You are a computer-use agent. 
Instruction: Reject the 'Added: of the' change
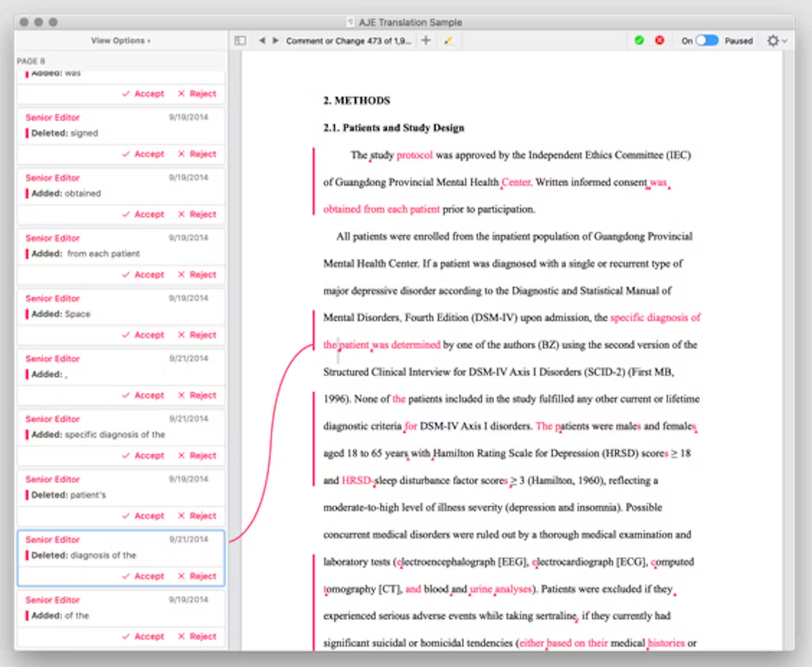[197, 637]
